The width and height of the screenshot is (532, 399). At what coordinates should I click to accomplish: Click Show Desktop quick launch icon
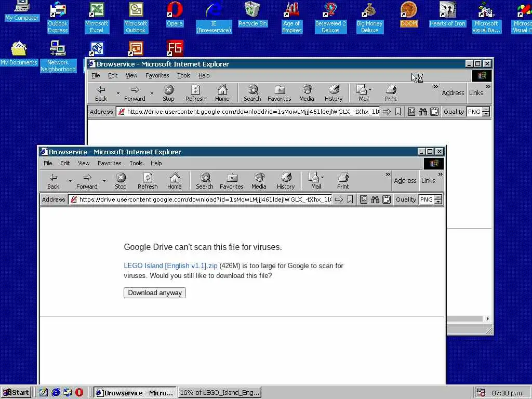click(44, 393)
